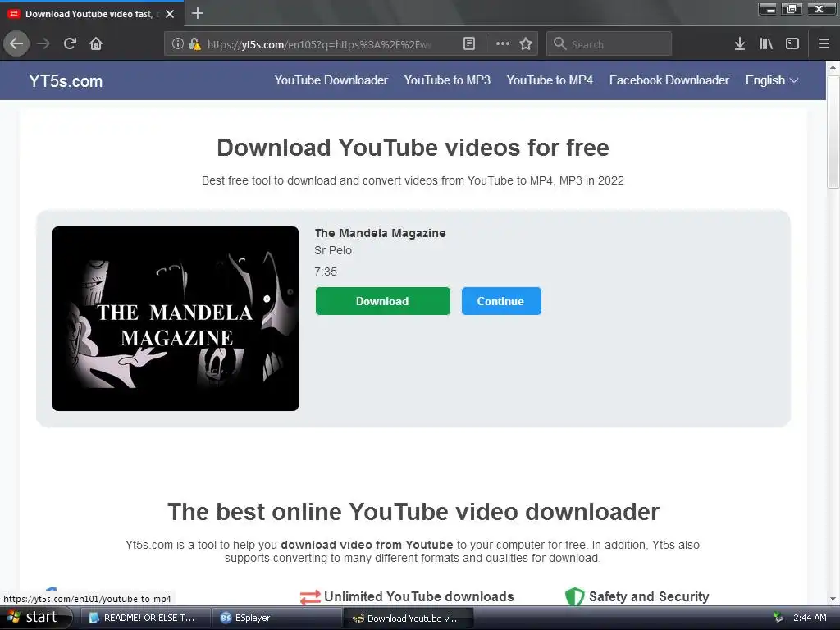Viewport: 840px width, 630px height.
Task: Click the Unlimited YouTube downloads heading
Action: coord(419,597)
